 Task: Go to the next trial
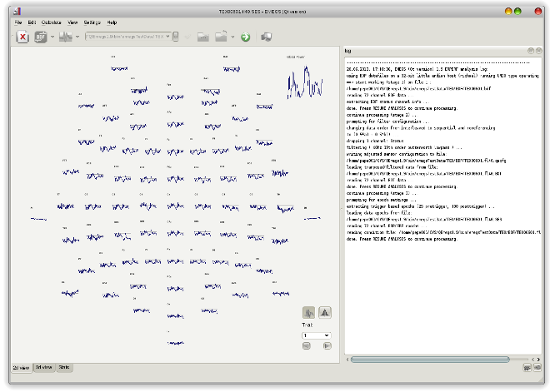point(327,346)
